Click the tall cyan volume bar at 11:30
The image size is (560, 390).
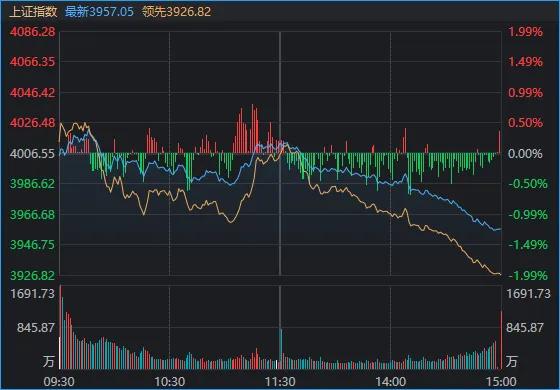pyautogui.click(x=281, y=349)
